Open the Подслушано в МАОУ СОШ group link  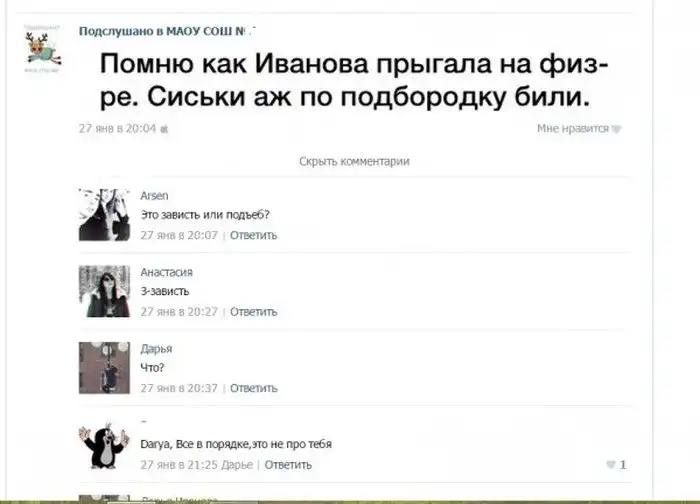click(167, 31)
